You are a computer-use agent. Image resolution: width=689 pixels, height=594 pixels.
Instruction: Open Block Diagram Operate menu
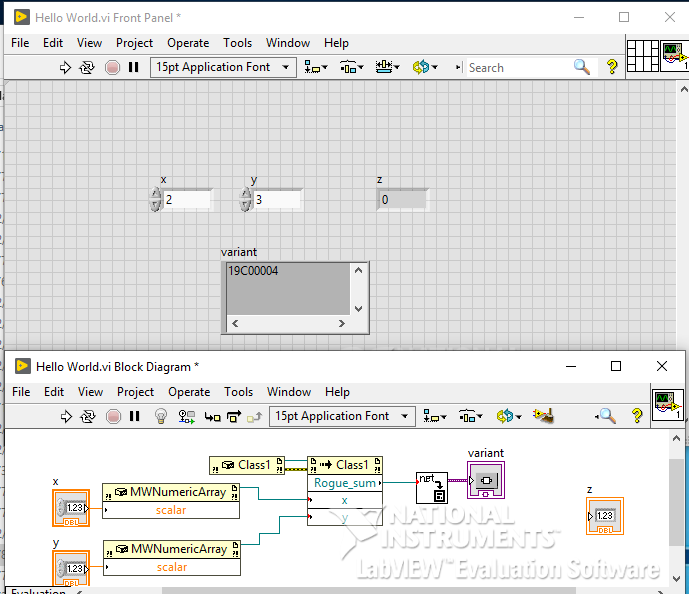click(x=189, y=392)
